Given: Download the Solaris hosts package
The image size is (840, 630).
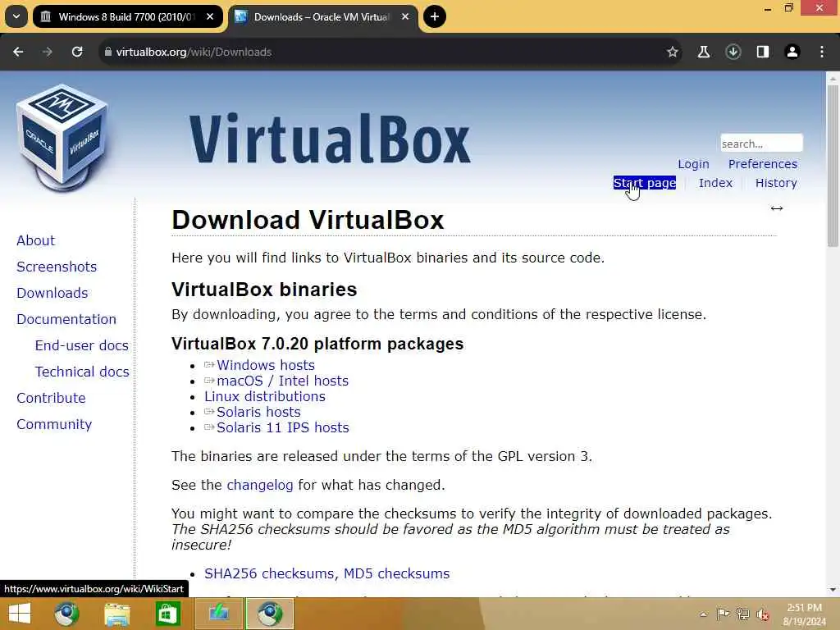Looking at the screenshot, I should pos(258,412).
